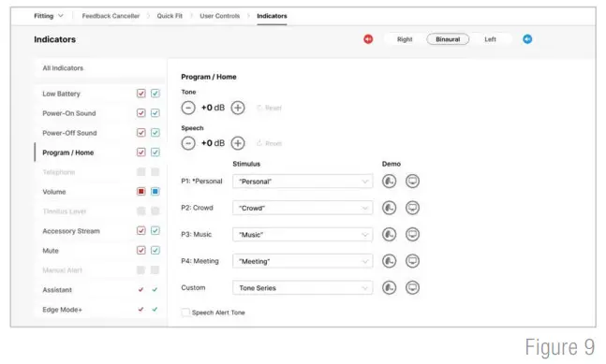Reset the Speech level
The height and width of the screenshot is (364, 606).
[x=270, y=143]
